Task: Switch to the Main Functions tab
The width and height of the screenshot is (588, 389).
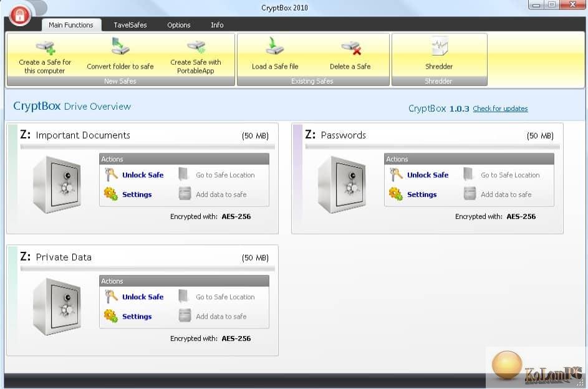Action: [x=71, y=25]
